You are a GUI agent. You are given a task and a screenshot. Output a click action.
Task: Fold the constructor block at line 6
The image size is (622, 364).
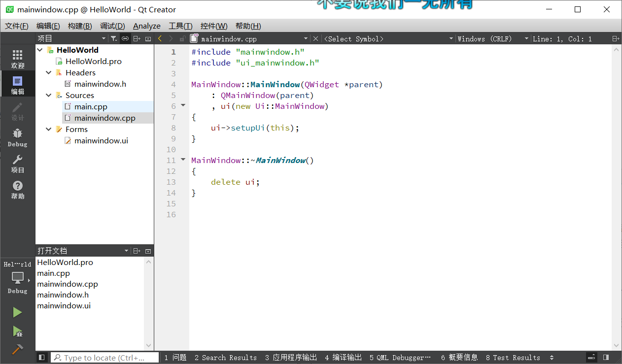[183, 105]
